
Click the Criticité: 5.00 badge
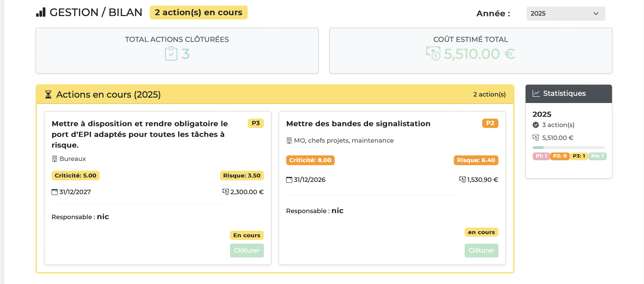(75, 175)
